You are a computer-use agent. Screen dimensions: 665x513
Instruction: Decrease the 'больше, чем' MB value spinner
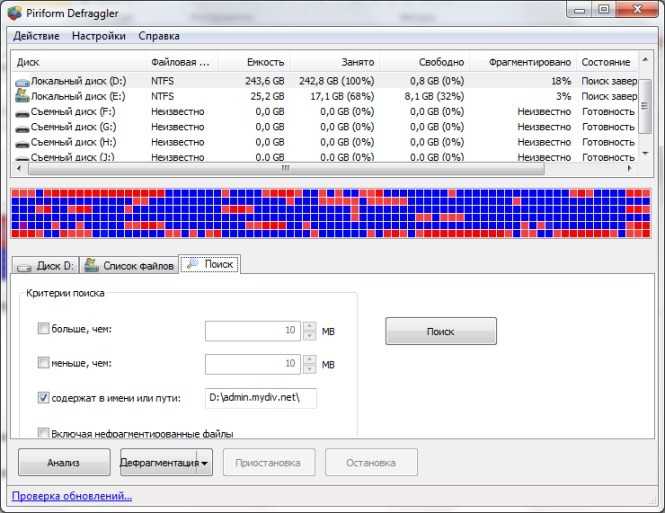pyautogui.click(x=310, y=336)
